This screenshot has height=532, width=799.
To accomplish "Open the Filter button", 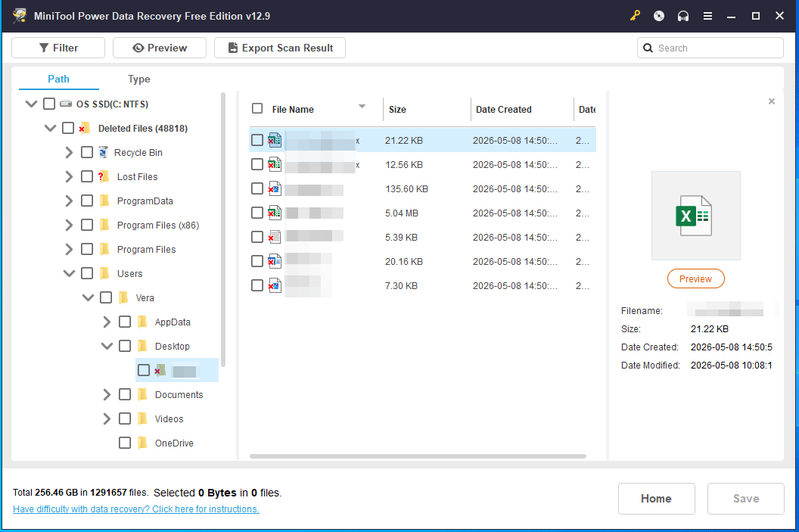I will 58,48.
